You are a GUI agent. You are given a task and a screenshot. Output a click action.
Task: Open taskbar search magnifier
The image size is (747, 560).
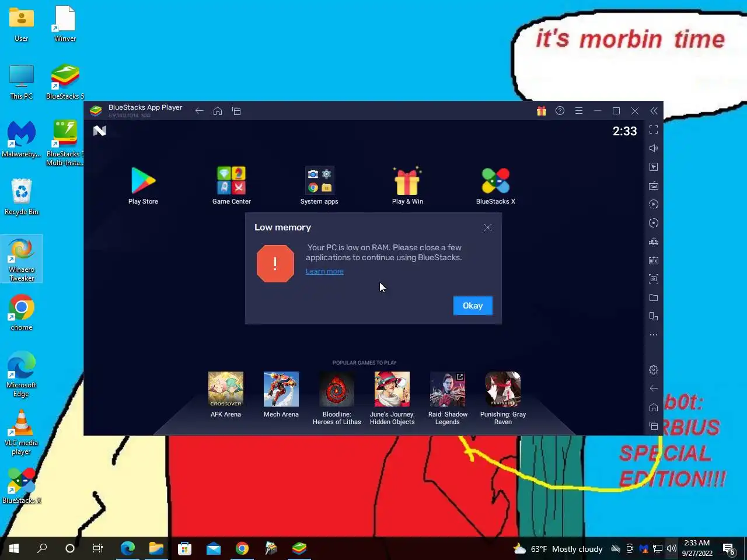[x=42, y=548]
